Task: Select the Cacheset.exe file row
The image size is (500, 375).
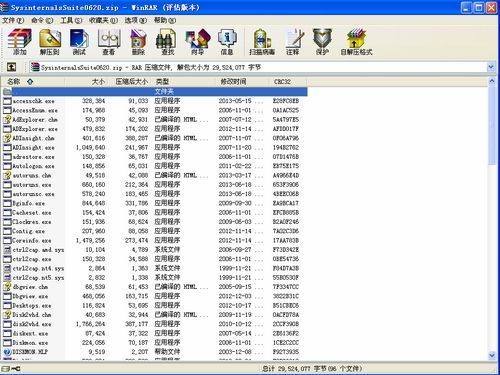Action: click(153, 212)
